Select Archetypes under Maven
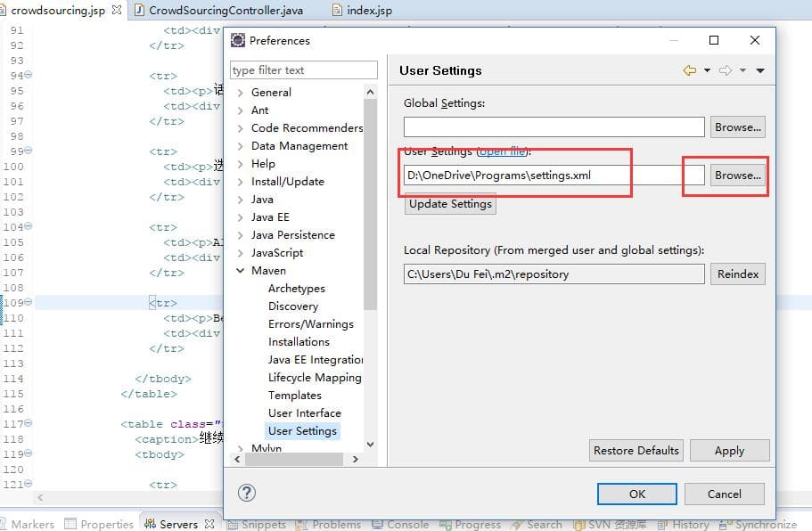The image size is (812, 531). tap(296, 289)
